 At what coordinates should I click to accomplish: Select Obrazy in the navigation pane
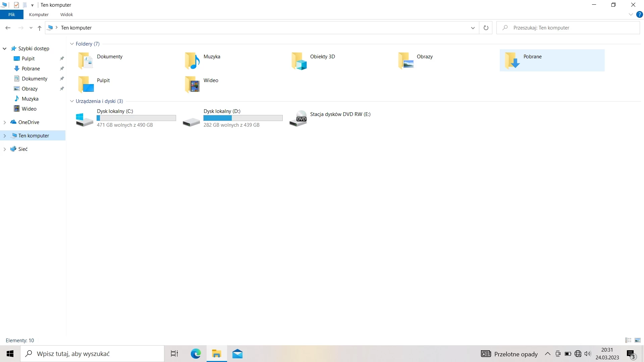click(30, 89)
